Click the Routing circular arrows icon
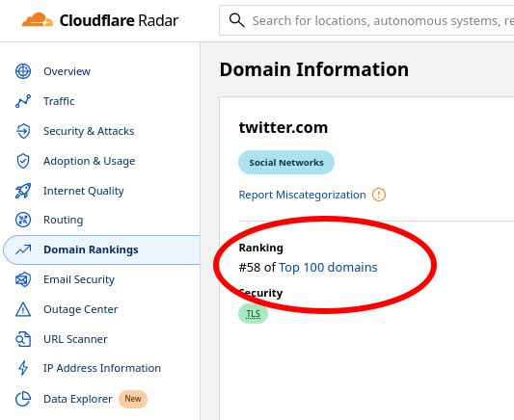The image size is (514, 420). [x=23, y=220]
